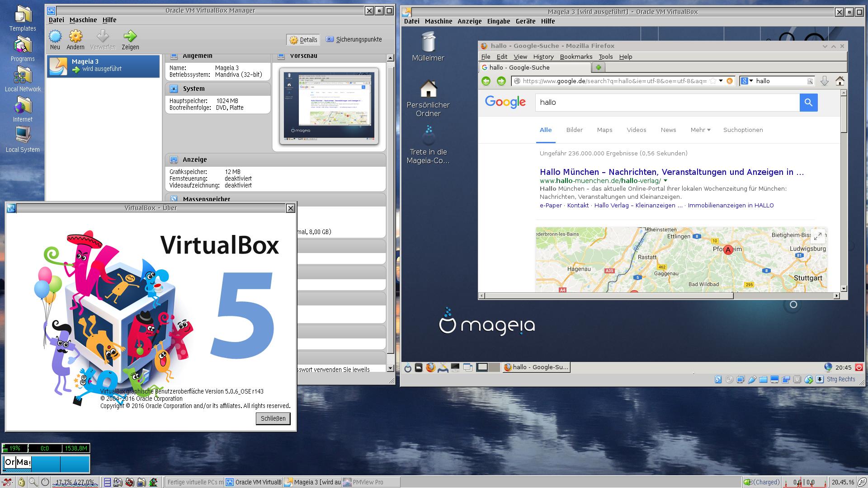Click the power icon in host taskbar
This screenshot has width=868, height=488.
click(45, 482)
